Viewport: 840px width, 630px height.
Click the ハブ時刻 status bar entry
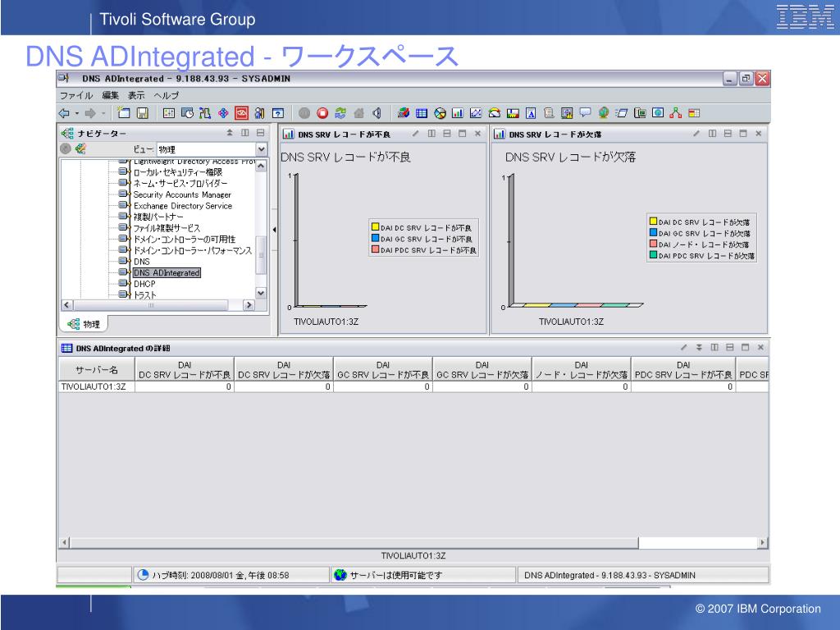click(x=231, y=575)
